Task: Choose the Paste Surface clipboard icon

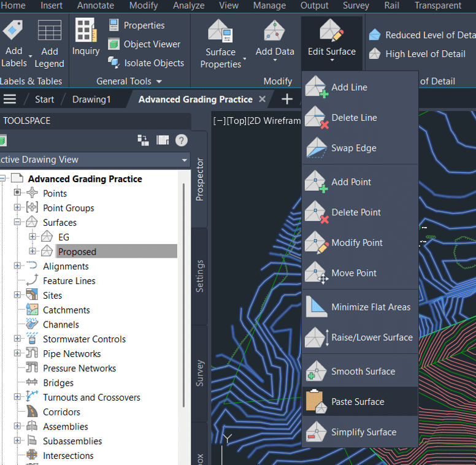Action: click(317, 401)
